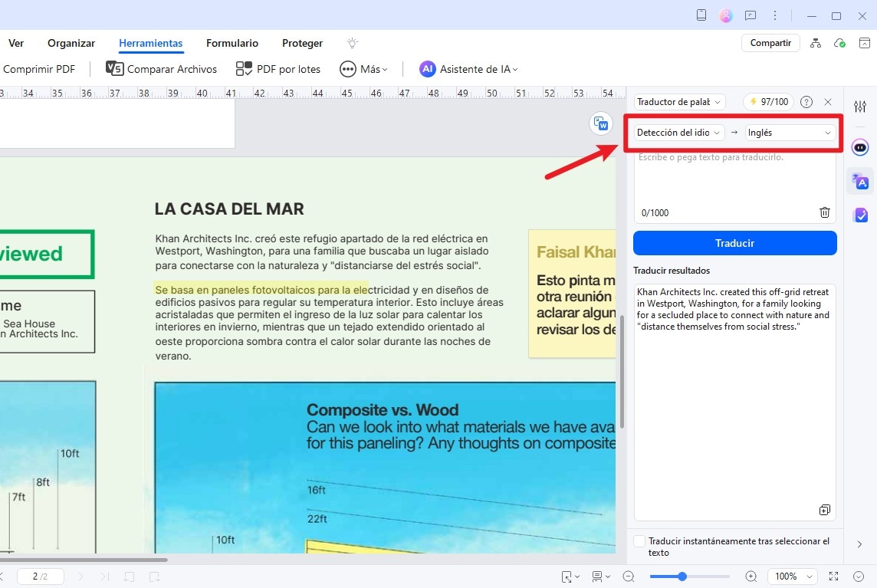Go to the next page arrow
The image size is (877, 588).
(80, 577)
